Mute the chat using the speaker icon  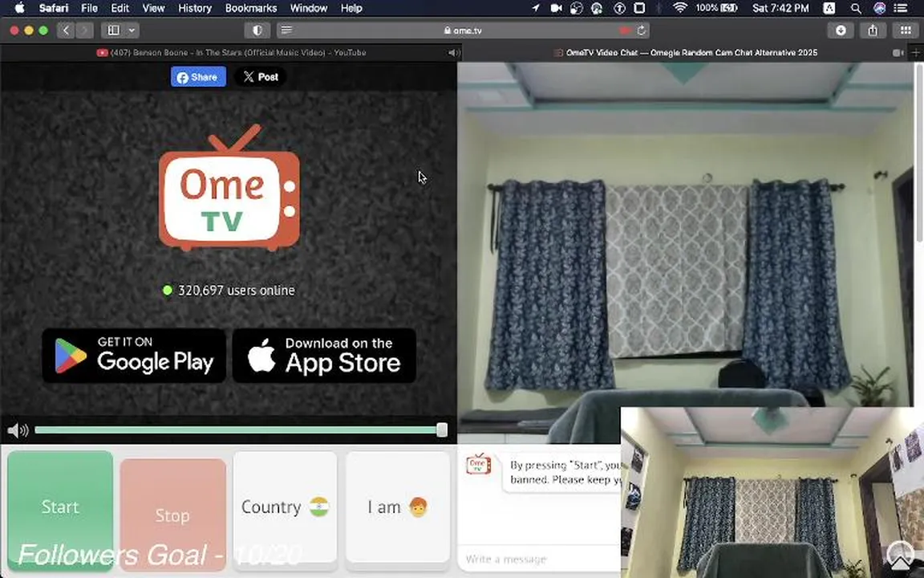pyautogui.click(x=17, y=430)
